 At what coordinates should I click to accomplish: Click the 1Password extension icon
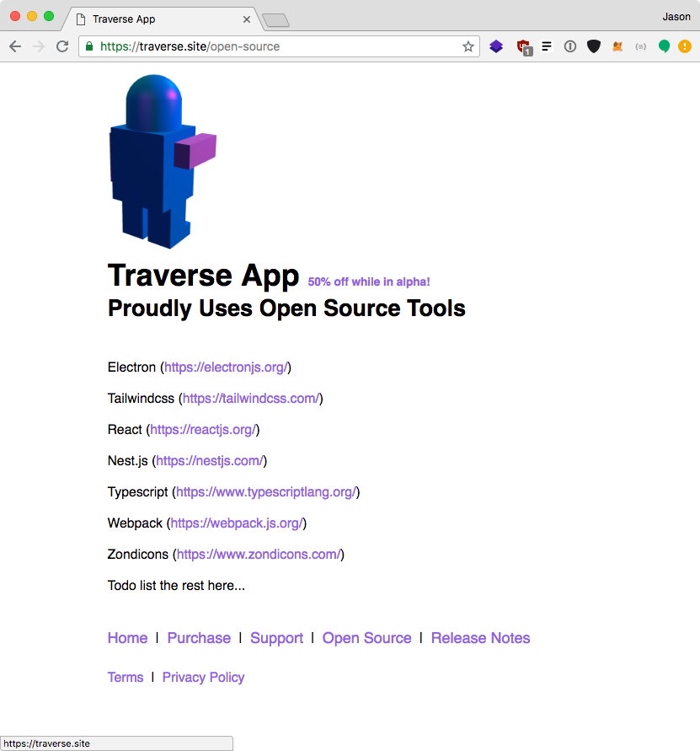point(570,46)
